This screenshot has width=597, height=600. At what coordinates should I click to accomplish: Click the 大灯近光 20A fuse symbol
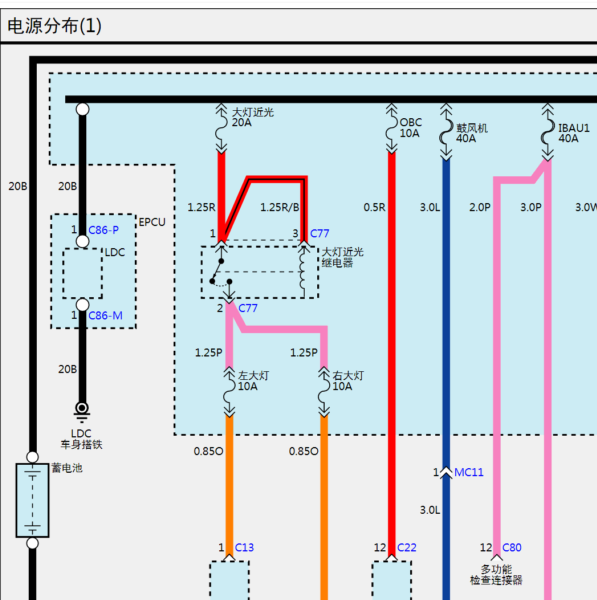(x=221, y=128)
